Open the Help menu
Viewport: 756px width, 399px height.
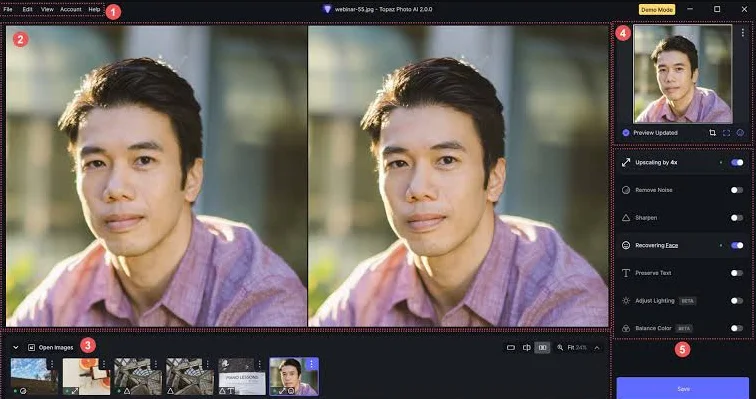point(94,9)
